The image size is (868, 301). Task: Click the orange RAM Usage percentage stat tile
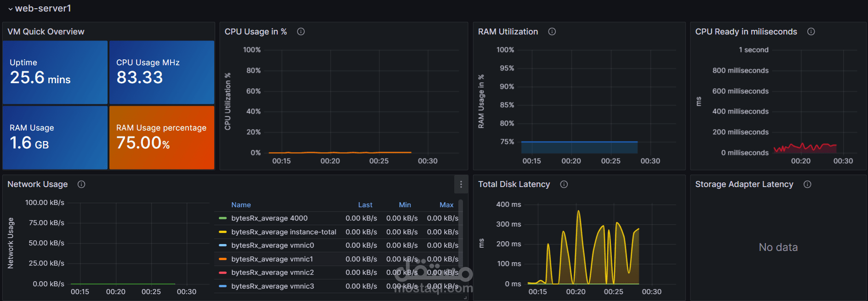tap(162, 137)
